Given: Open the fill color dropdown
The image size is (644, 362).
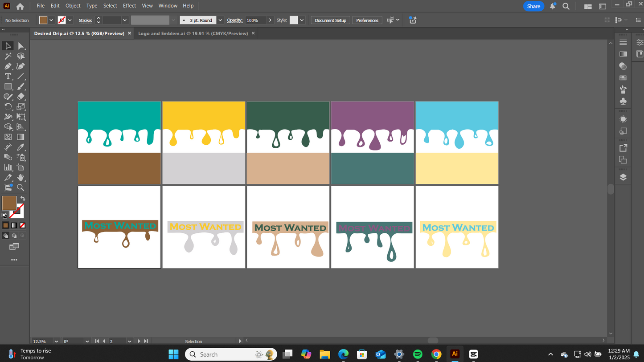Looking at the screenshot, I should (x=51, y=20).
